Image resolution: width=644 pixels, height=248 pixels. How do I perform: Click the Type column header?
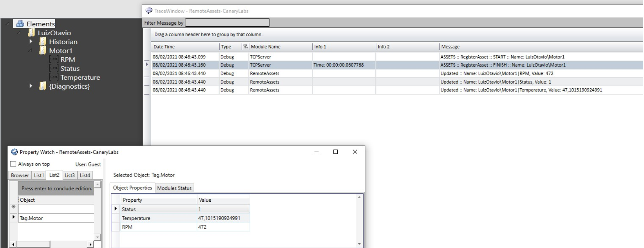point(231,47)
